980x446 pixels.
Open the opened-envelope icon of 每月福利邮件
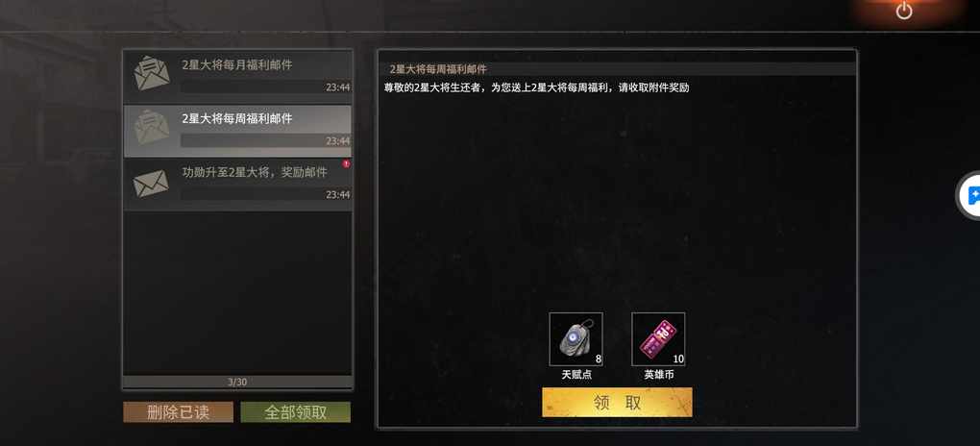pyautogui.click(x=151, y=72)
